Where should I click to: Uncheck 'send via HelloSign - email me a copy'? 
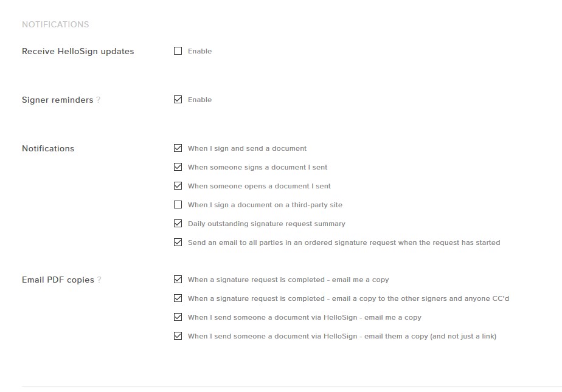click(178, 317)
